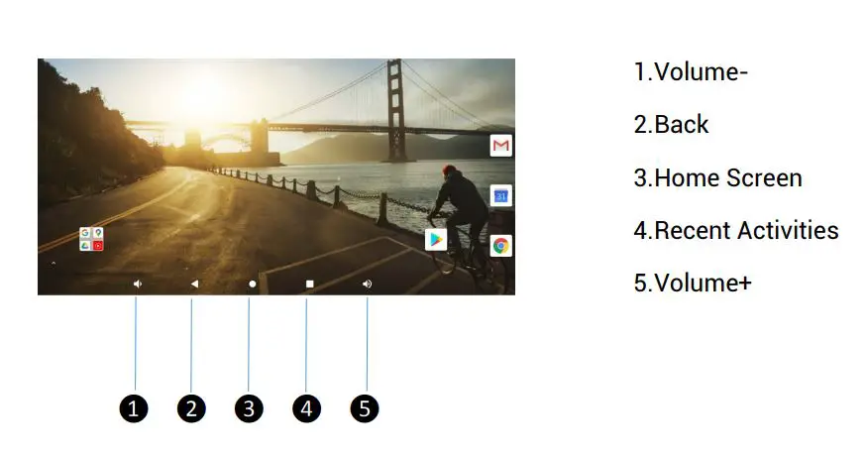Click the "4.Recent Activities" legend text
The image size is (868, 458).
[x=736, y=230]
